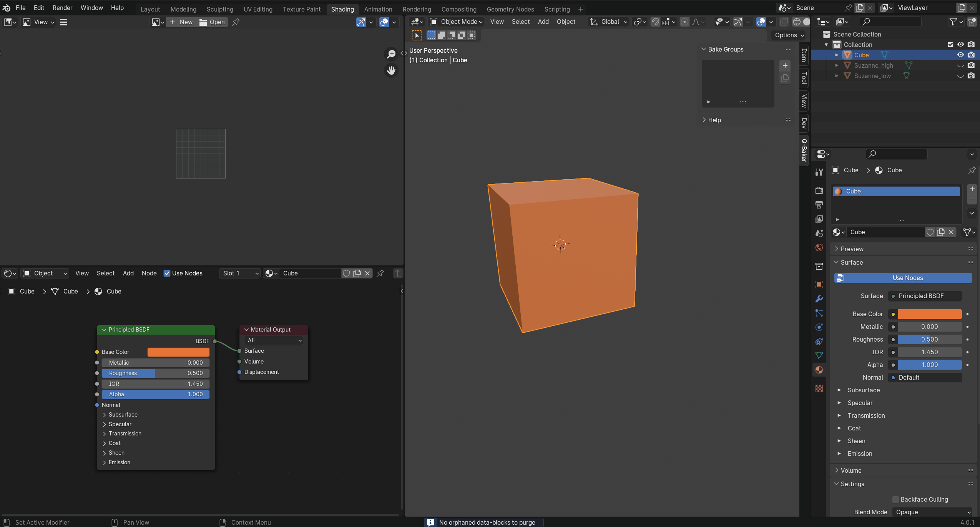Toggle the Use Nodes checkbox in node editor

167,273
